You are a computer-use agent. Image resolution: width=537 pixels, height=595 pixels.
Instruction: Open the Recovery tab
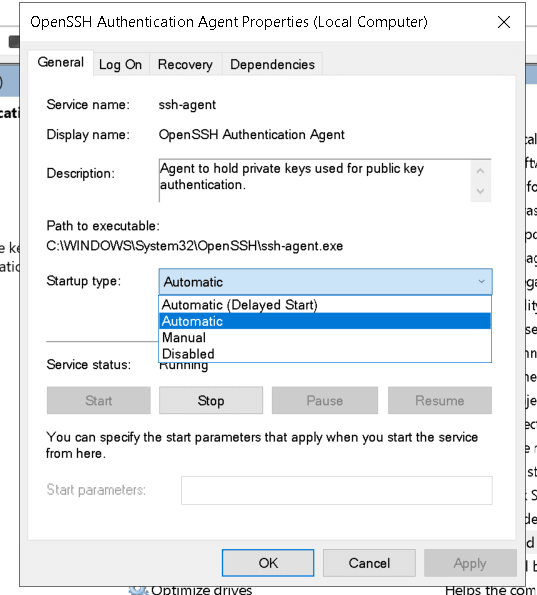tap(185, 65)
